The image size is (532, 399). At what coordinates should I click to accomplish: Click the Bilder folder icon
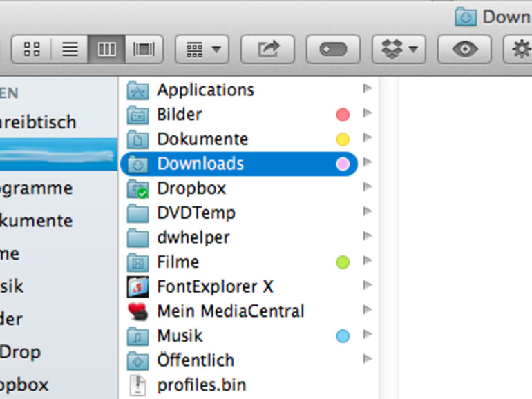pos(137,115)
